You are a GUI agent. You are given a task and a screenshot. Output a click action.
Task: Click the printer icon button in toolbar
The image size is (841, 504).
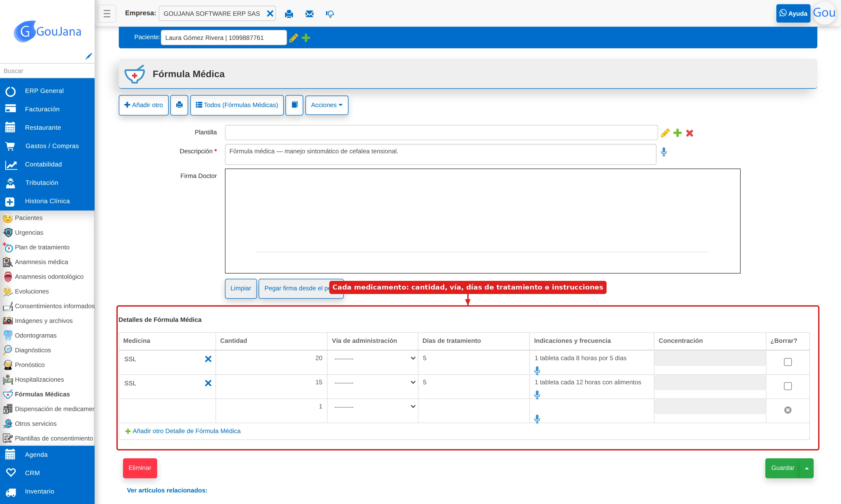click(x=179, y=105)
